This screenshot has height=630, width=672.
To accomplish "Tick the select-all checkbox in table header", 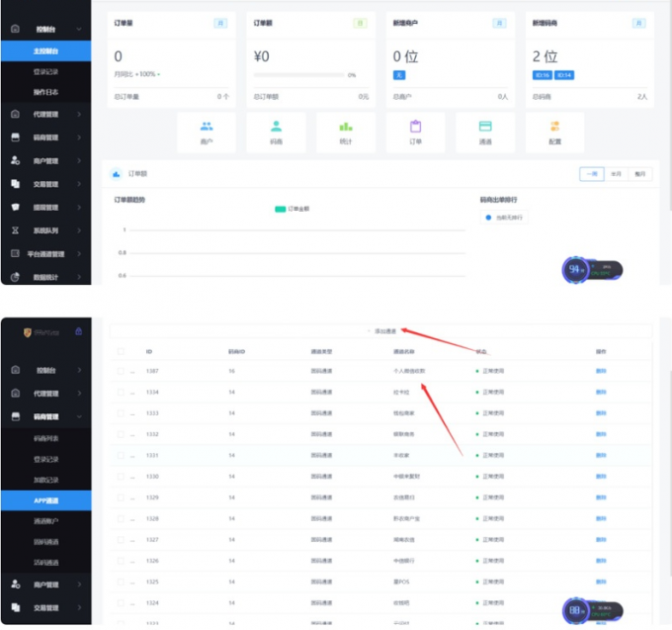I will pos(121,351).
